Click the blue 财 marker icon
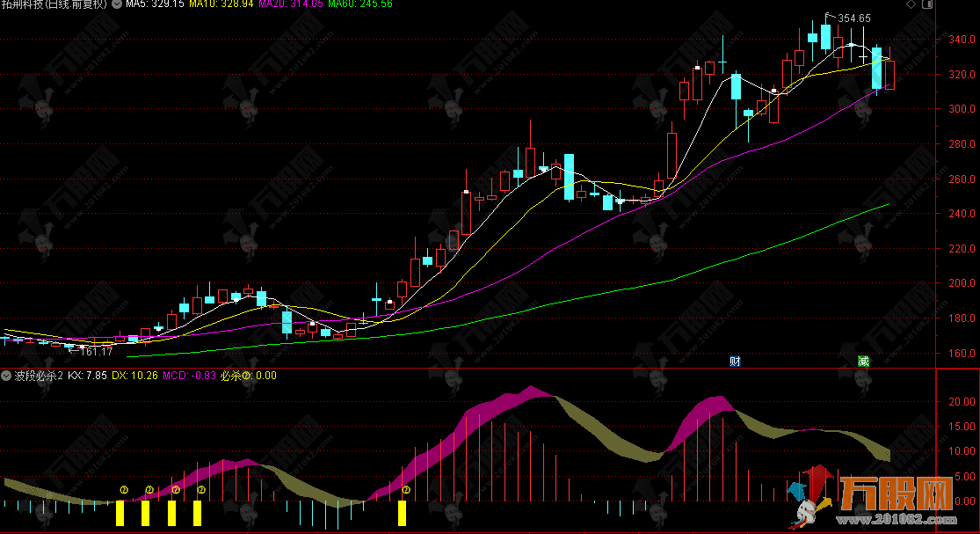The height and width of the screenshot is (534, 980). click(x=735, y=361)
